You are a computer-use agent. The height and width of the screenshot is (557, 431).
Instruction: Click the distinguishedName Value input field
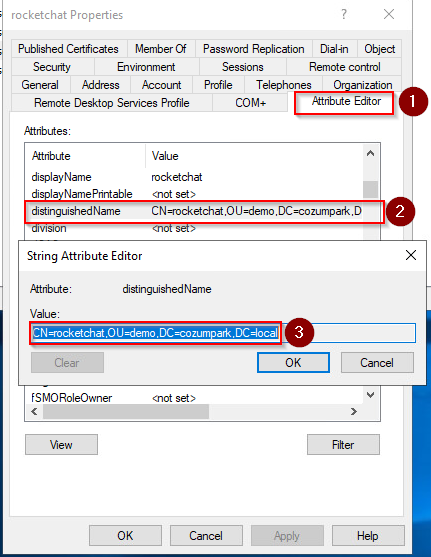click(223, 333)
